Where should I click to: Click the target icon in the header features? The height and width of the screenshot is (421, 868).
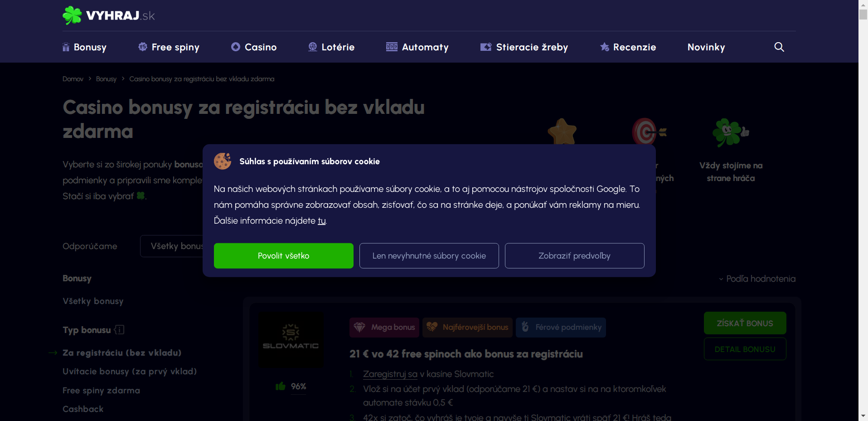click(x=649, y=132)
